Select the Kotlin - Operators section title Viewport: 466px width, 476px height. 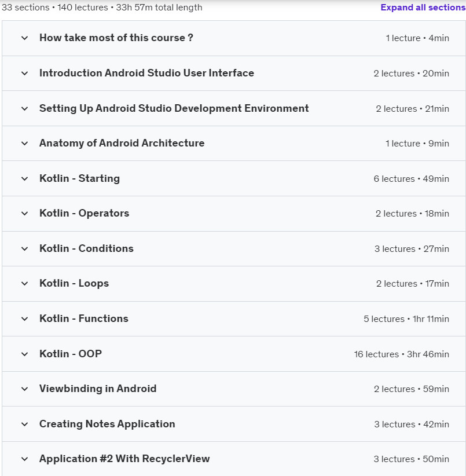point(85,214)
